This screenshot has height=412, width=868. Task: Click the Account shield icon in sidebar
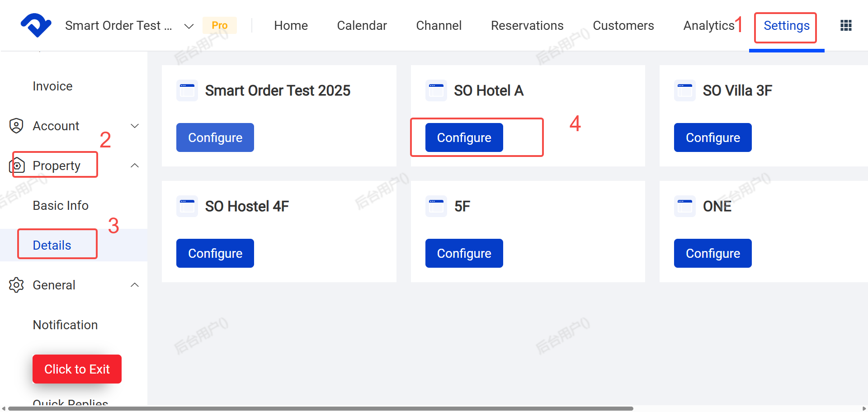[16, 126]
